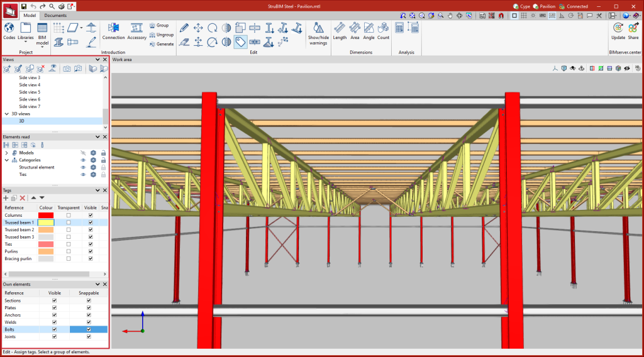Click the Connection tool icon
Image resolution: width=644 pixels, height=357 pixels.
pyautogui.click(x=113, y=29)
